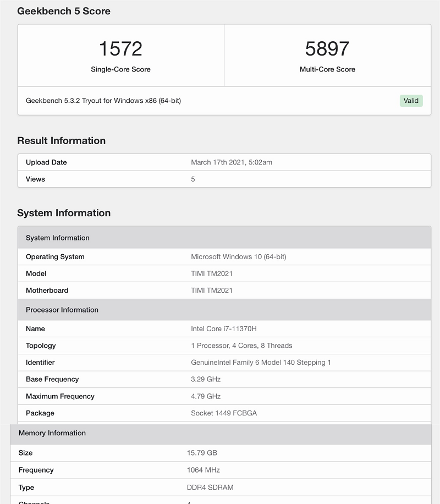Click Microsoft Windows 10 (64-bit) value
The height and width of the screenshot is (504, 440).
click(238, 257)
